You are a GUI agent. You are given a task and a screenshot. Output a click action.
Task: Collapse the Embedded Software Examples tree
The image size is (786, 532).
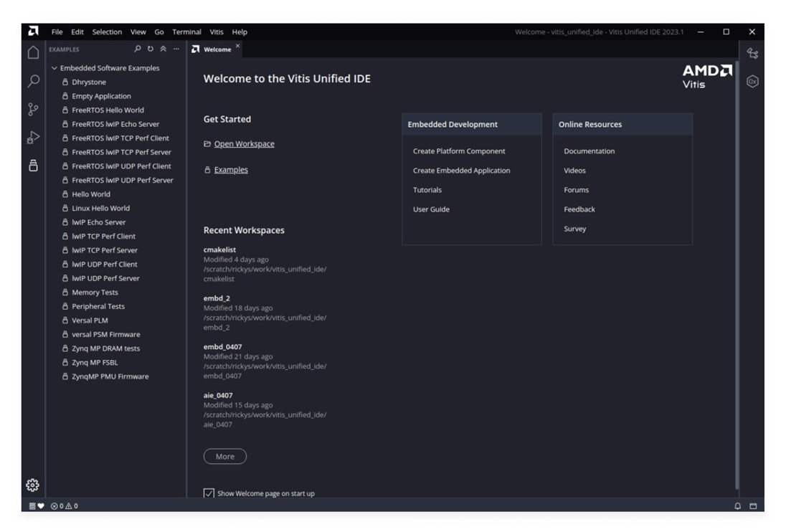(54, 68)
